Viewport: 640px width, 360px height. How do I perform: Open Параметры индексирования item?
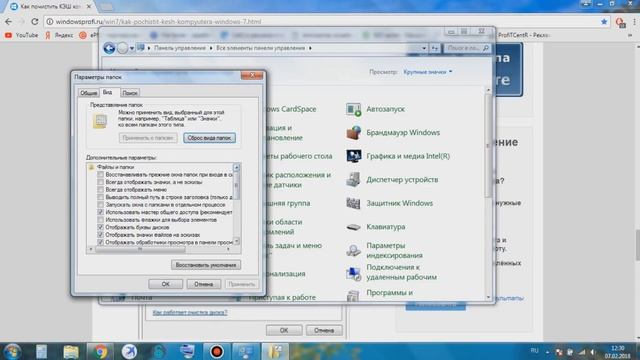click(x=384, y=250)
